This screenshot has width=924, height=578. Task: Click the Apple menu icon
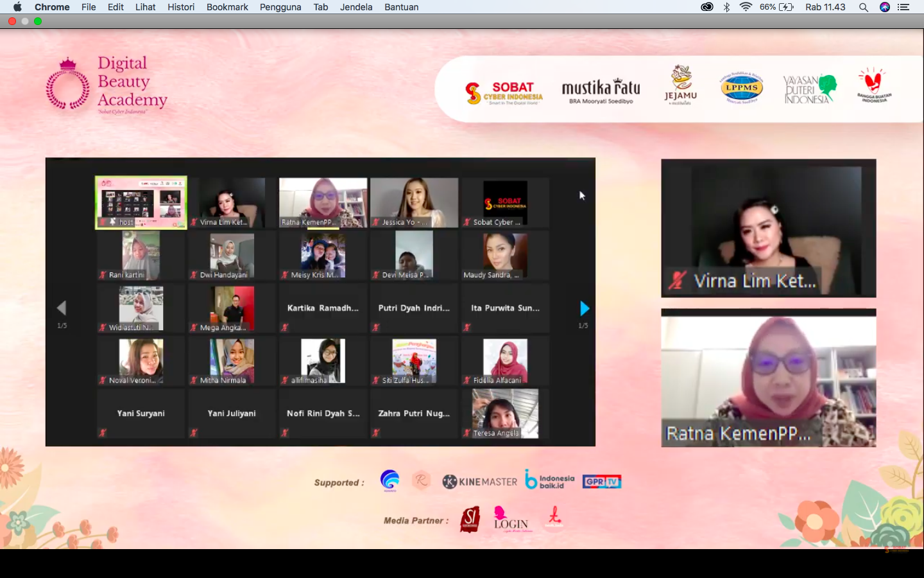pos(17,7)
